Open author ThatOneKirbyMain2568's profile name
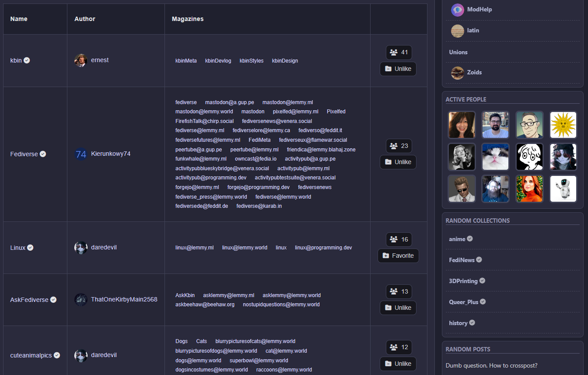This screenshot has height=375, width=588. (124, 300)
